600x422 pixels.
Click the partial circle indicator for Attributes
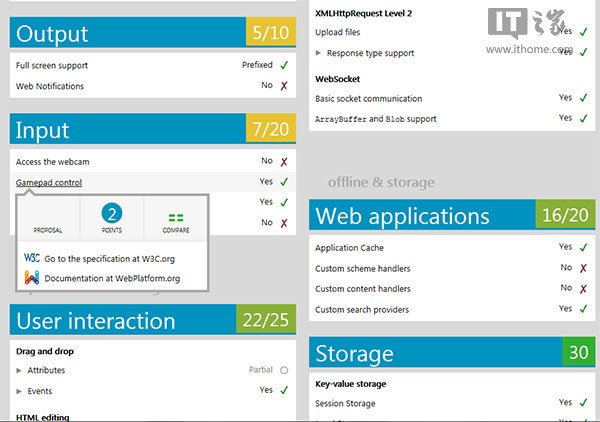[x=284, y=370]
